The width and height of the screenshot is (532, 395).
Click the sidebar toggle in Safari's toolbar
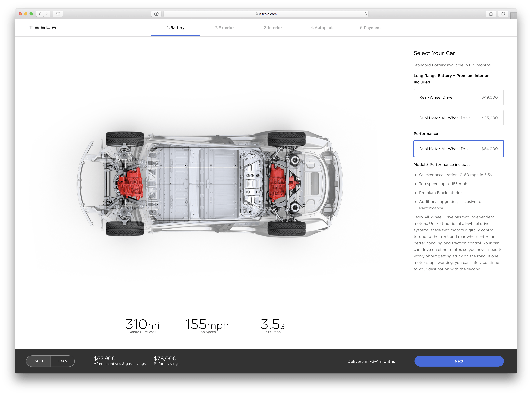tap(58, 14)
